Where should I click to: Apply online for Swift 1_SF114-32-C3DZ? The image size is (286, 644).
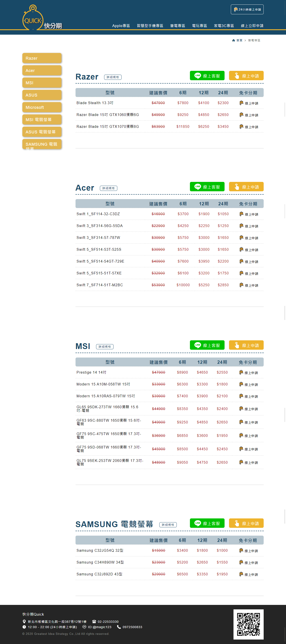pos(249,214)
